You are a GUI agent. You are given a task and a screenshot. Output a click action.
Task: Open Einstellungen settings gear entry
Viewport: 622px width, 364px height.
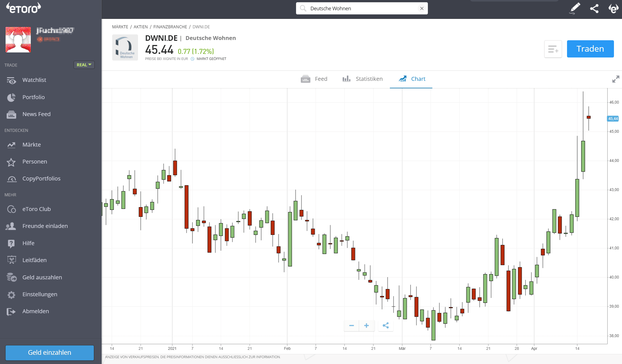click(x=40, y=294)
